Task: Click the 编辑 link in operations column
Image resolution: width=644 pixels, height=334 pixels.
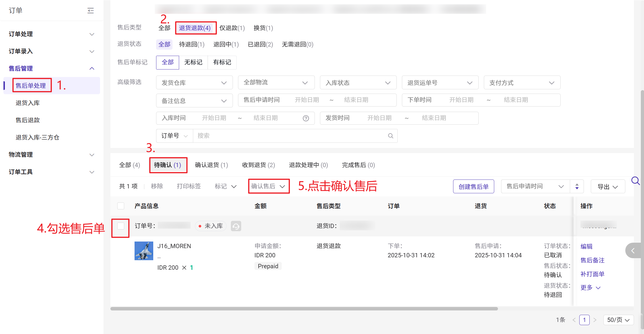Action: pos(586,246)
